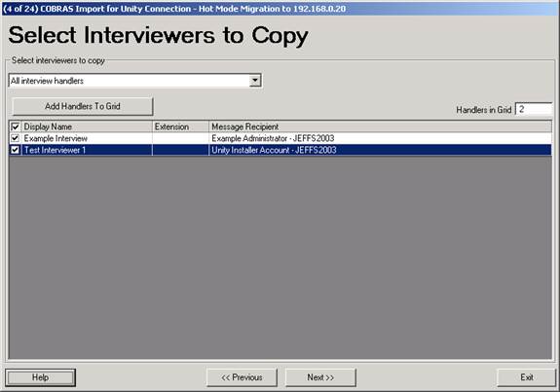Open the interview handlers dropdown arrow

tap(255, 81)
